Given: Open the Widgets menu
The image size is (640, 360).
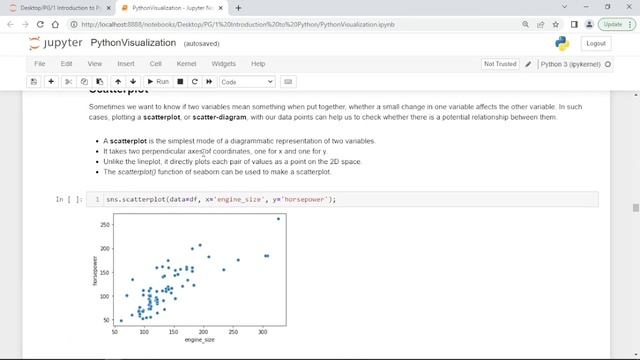Looking at the screenshot, I should coord(223,64).
